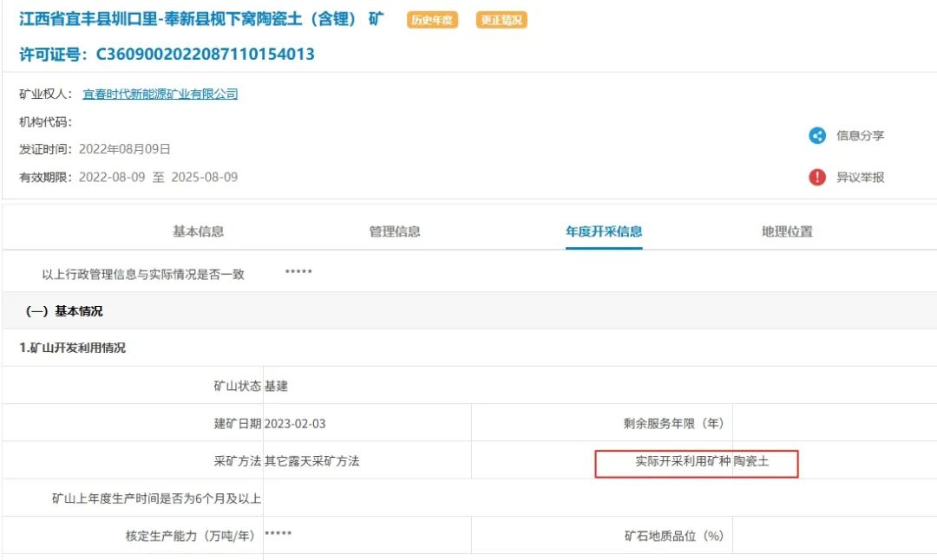Image resolution: width=937 pixels, height=560 pixels.
Task: Select the 年度开采信息 tab
Action: 604,231
